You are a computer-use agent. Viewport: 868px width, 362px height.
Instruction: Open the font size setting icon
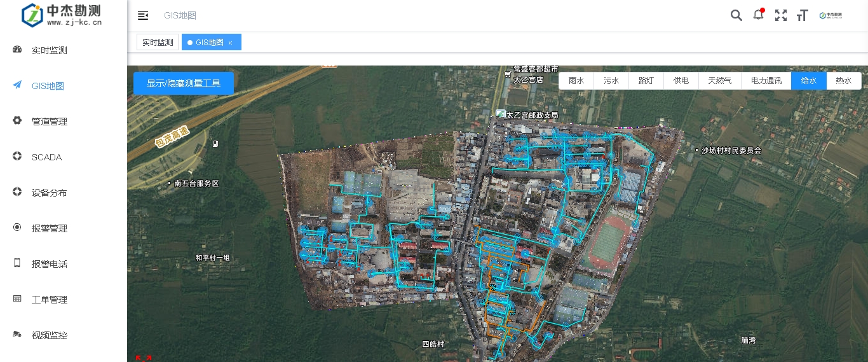click(802, 15)
